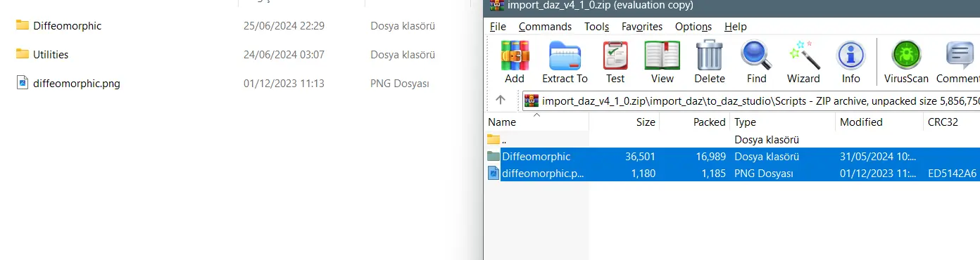Viewport: 980px width, 260px height.
Task: Show archive Info icon
Action: click(850, 55)
